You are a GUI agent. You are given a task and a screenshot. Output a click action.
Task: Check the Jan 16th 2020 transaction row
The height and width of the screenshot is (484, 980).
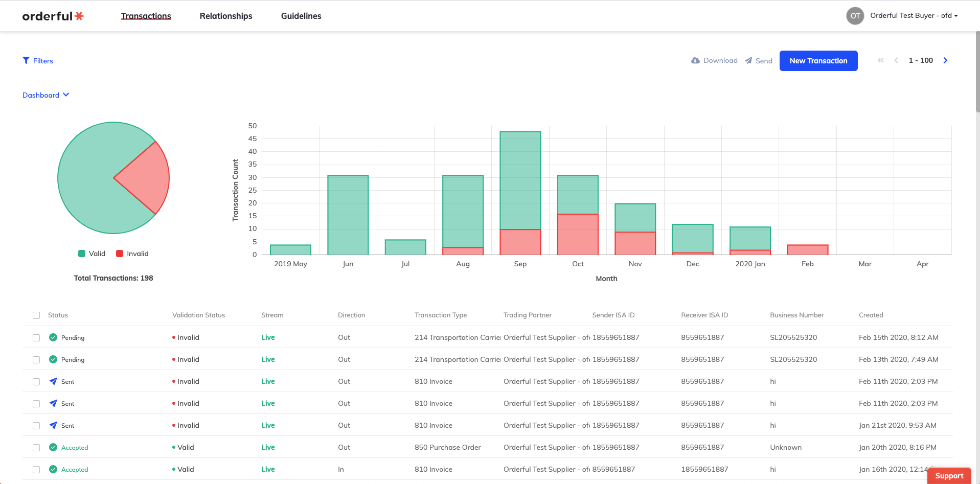tap(36, 470)
